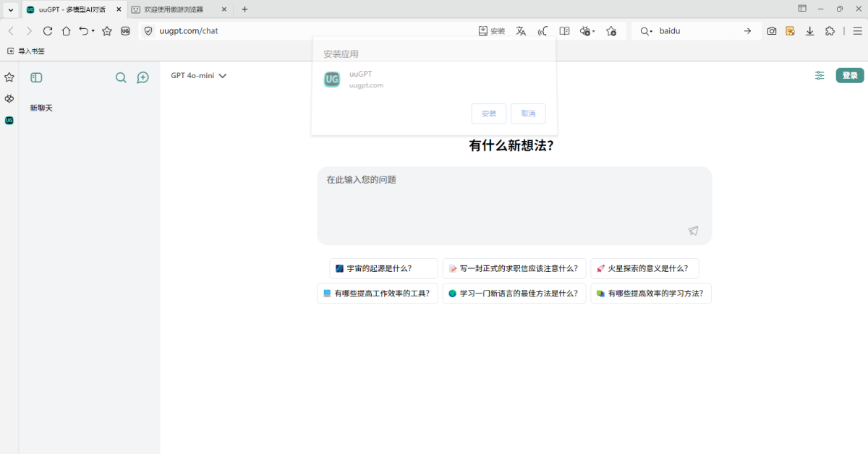Open the chat search in the sidebar
The height and width of the screenshot is (454, 868).
[x=121, y=77]
